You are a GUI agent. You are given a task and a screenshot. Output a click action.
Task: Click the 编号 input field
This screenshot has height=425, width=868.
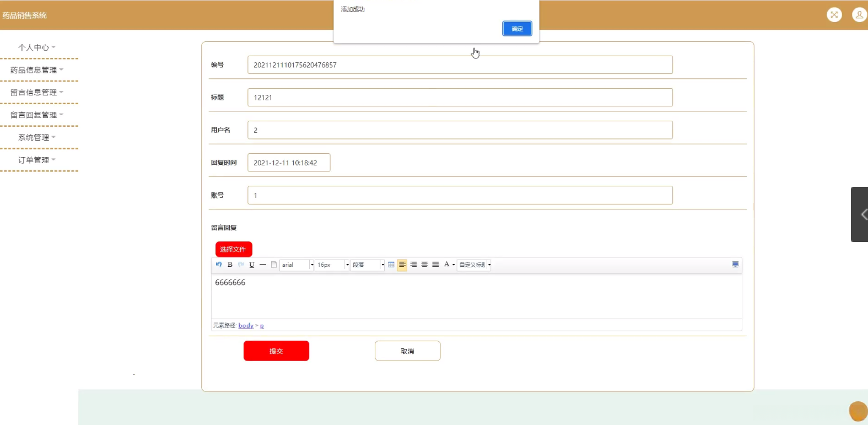pyautogui.click(x=460, y=65)
